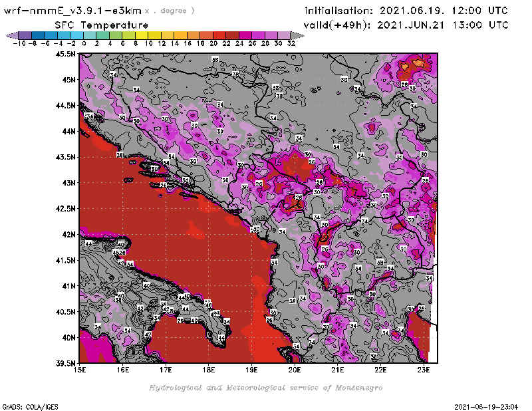Click the 23E longitude axis label

[x=423, y=370]
